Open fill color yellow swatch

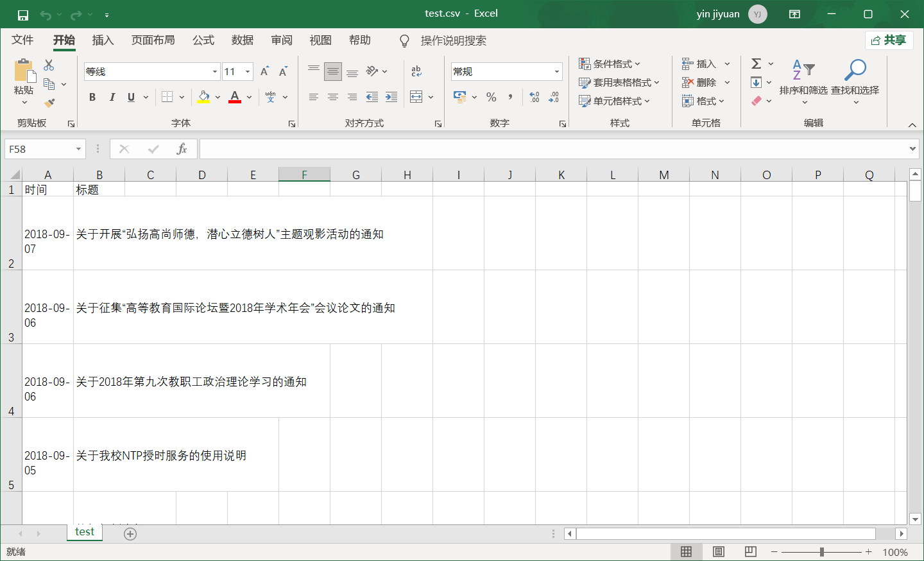tap(203, 97)
